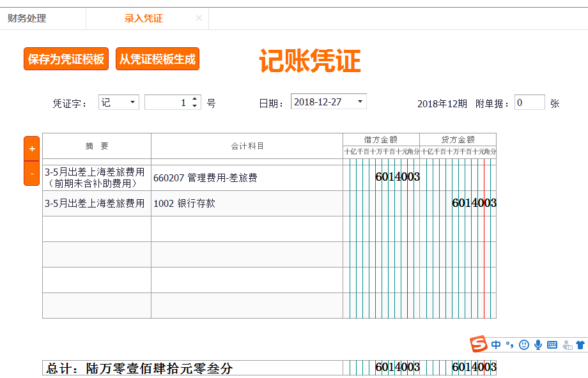Click the Sogou user account icon
Screen dimensions: 588x378
pyautogui.click(x=566, y=345)
